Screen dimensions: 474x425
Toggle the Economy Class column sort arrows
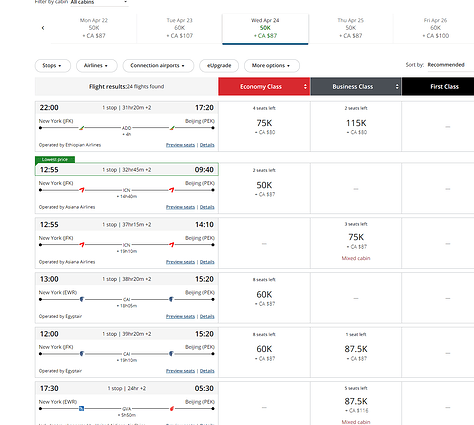[x=305, y=87]
